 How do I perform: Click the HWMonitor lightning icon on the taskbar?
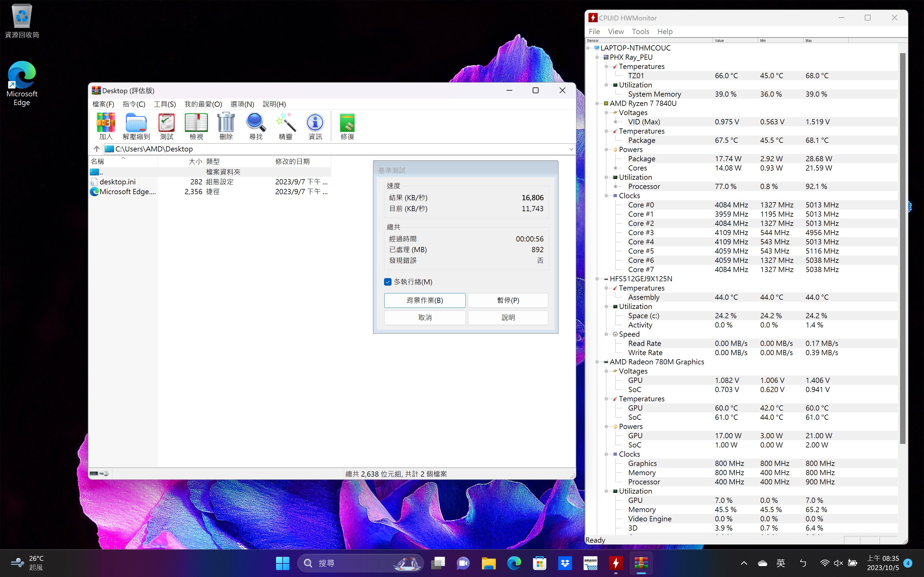616,563
